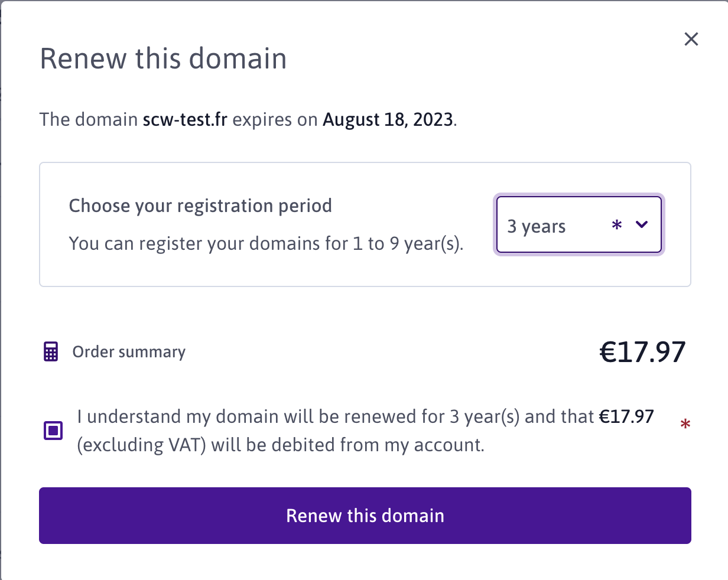Click the large €17.97 order total
The width and height of the screenshot is (728, 580).
tap(642, 352)
